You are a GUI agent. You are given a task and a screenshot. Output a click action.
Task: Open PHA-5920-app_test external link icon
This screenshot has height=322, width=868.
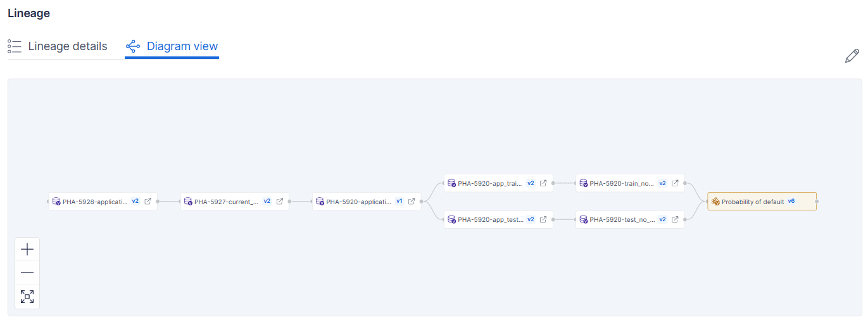pos(543,220)
